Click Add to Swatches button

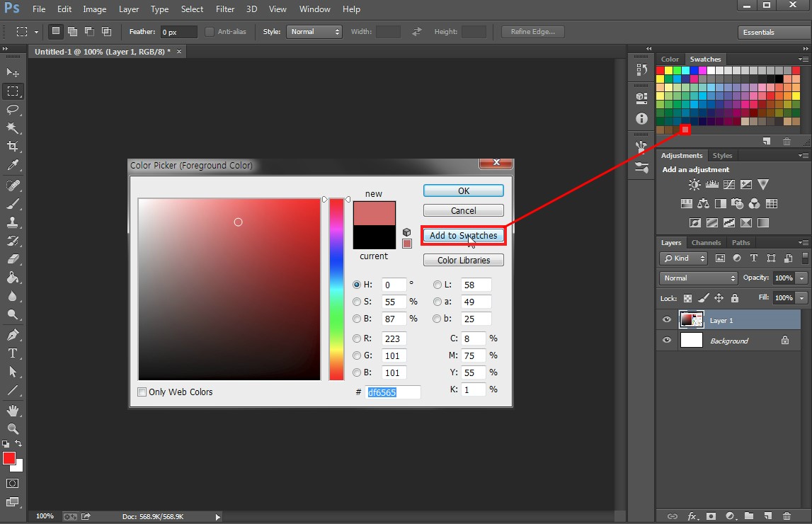[x=464, y=235]
